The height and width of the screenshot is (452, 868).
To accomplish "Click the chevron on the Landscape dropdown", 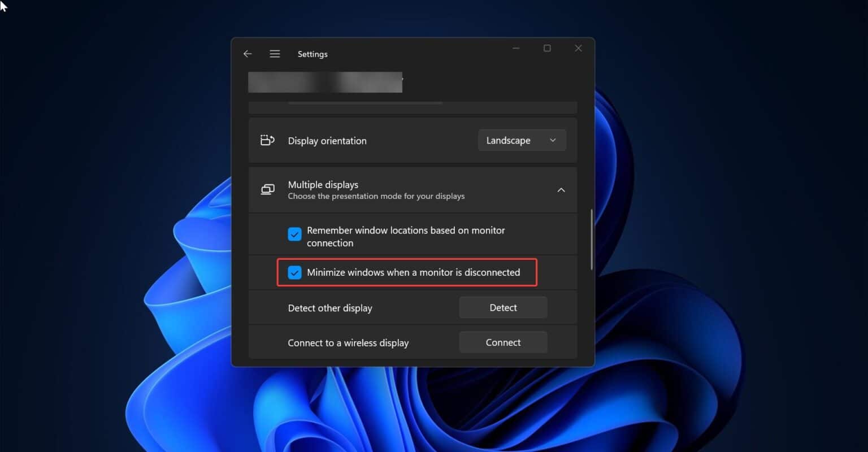I will click(x=552, y=140).
